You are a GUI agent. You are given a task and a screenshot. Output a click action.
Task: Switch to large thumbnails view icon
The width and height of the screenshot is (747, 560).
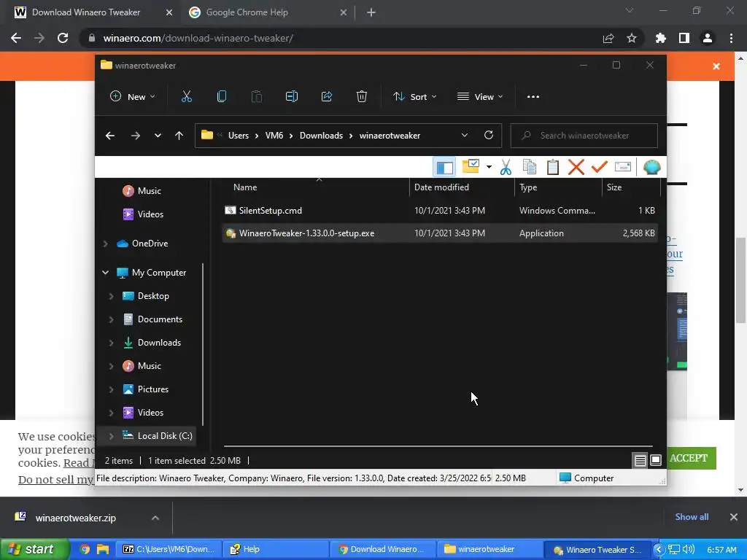click(656, 461)
